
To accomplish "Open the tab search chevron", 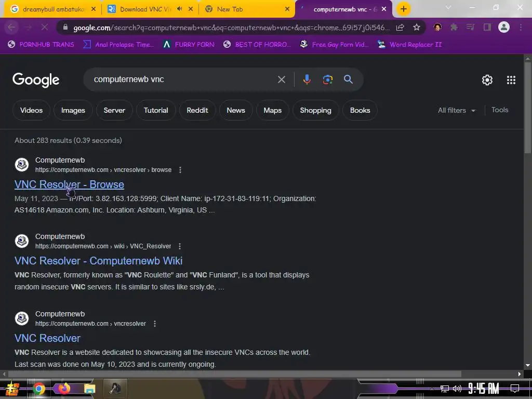I will tap(448, 7).
